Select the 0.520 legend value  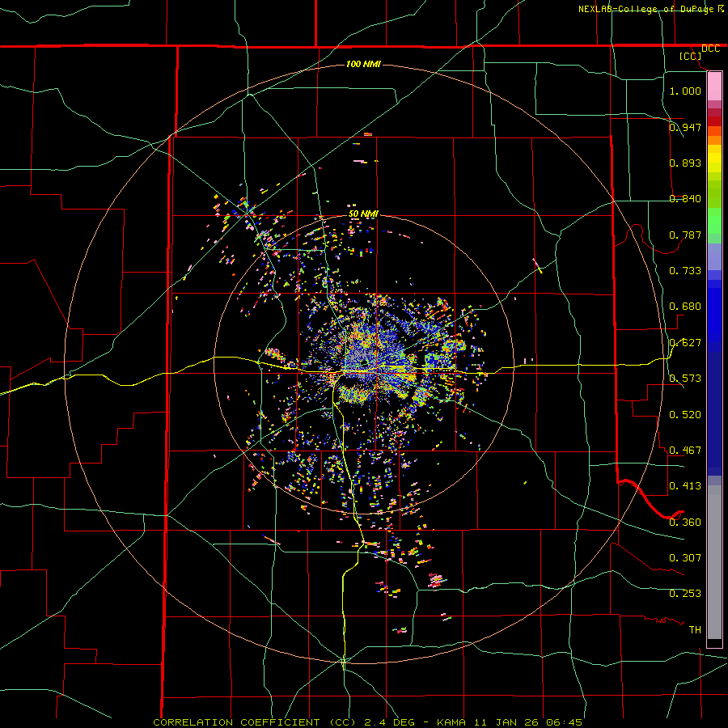(685, 414)
